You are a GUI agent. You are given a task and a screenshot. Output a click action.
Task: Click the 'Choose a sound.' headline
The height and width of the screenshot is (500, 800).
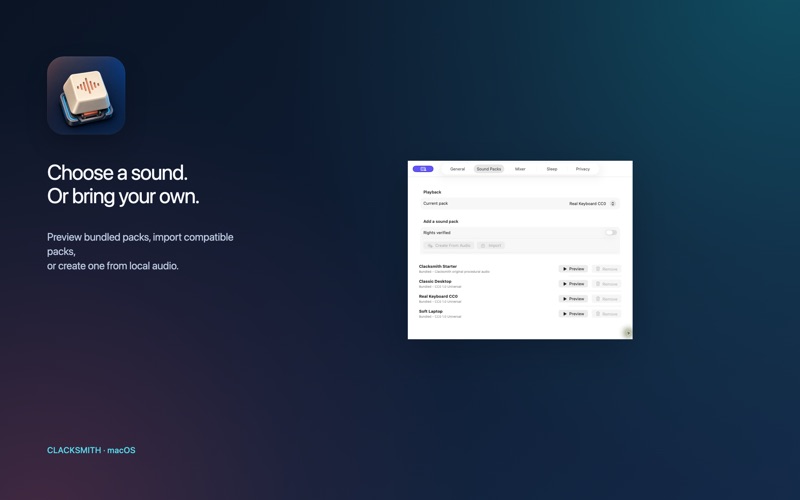tap(117, 172)
